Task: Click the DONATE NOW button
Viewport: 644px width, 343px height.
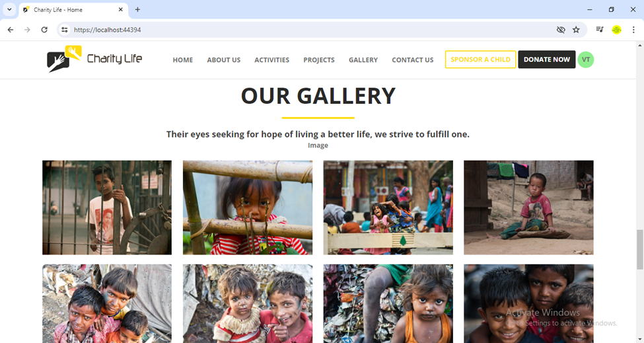Action: pyautogui.click(x=547, y=59)
